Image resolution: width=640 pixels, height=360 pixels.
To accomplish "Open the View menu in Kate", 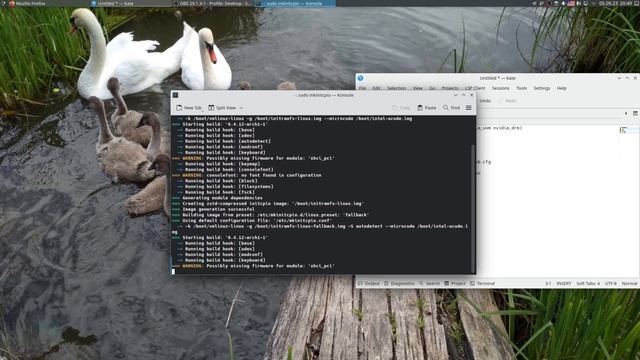I will point(418,88).
